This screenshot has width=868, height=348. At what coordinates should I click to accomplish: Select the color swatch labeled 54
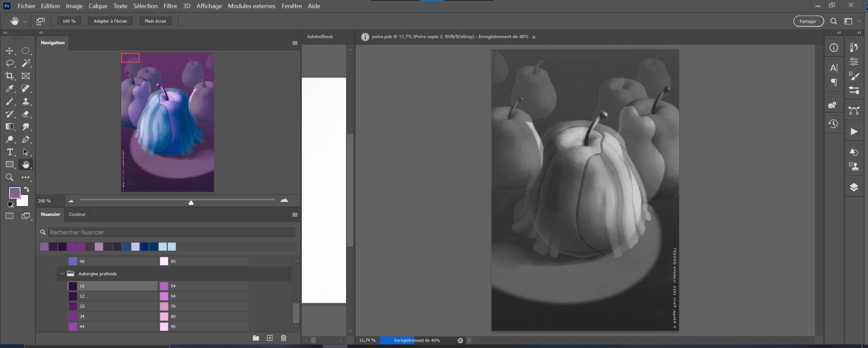point(164,286)
